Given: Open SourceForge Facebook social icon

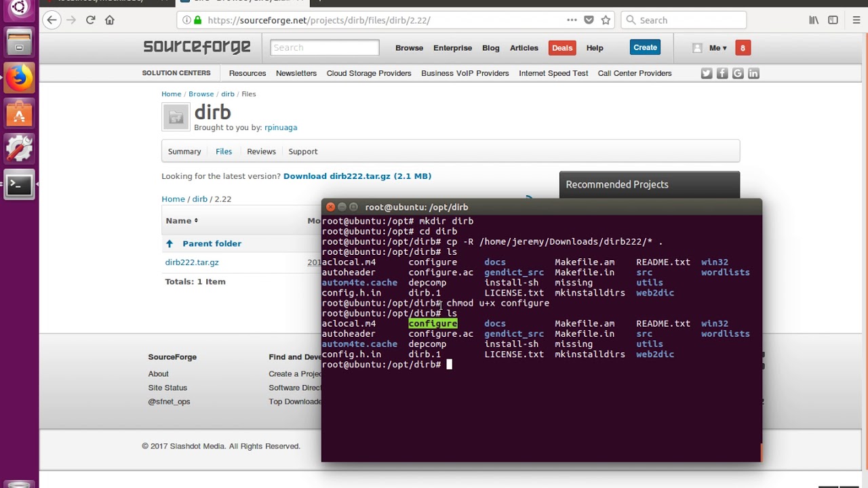Looking at the screenshot, I should pos(722,73).
